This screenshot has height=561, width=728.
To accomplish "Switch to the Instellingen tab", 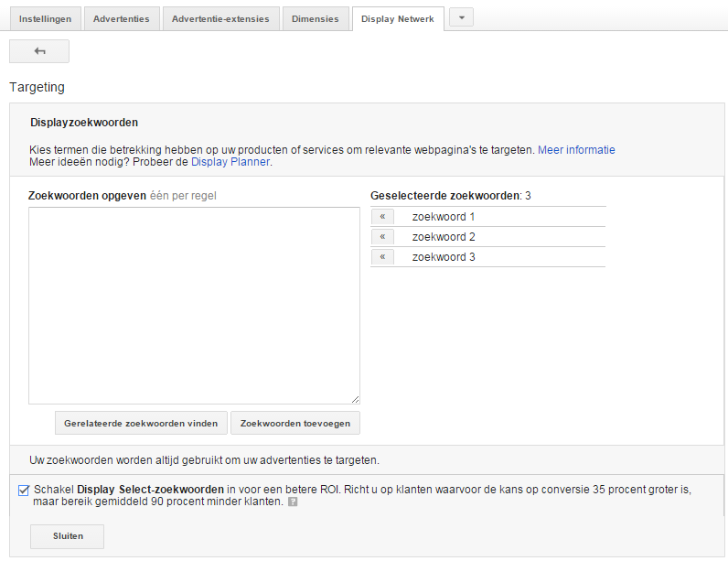I will coord(45,19).
